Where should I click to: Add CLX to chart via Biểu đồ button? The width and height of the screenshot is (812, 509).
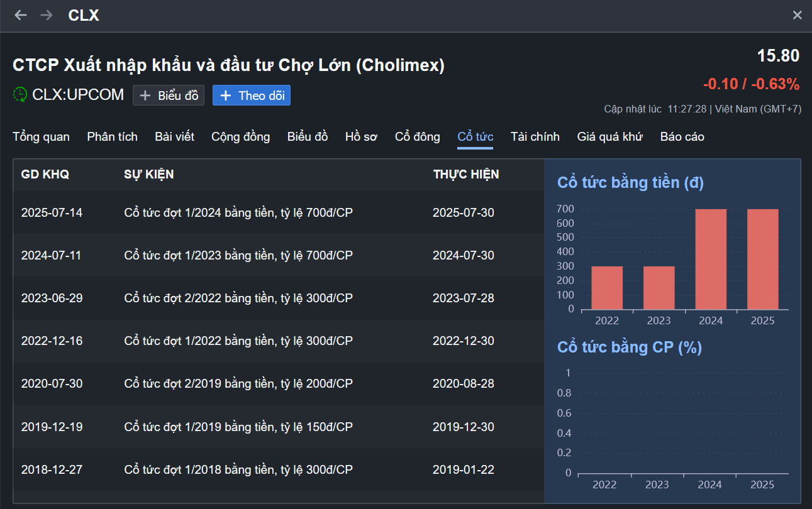pos(169,96)
